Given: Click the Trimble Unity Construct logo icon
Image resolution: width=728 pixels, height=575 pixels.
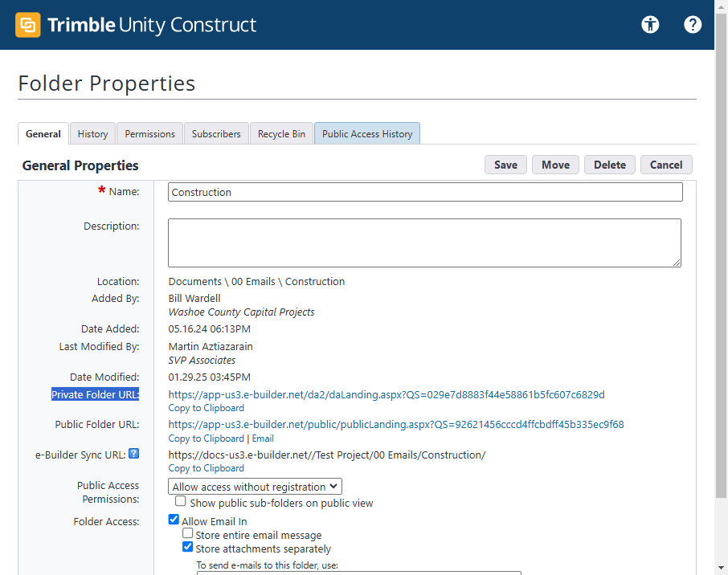Looking at the screenshot, I should [x=28, y=25].
